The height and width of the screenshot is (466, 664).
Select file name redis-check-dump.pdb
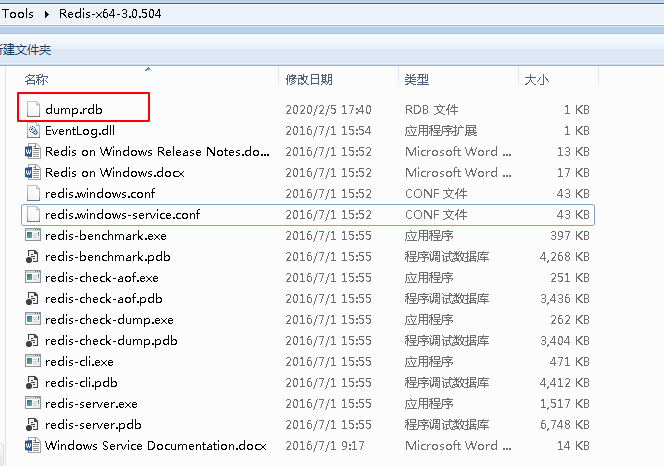(111, 341)
